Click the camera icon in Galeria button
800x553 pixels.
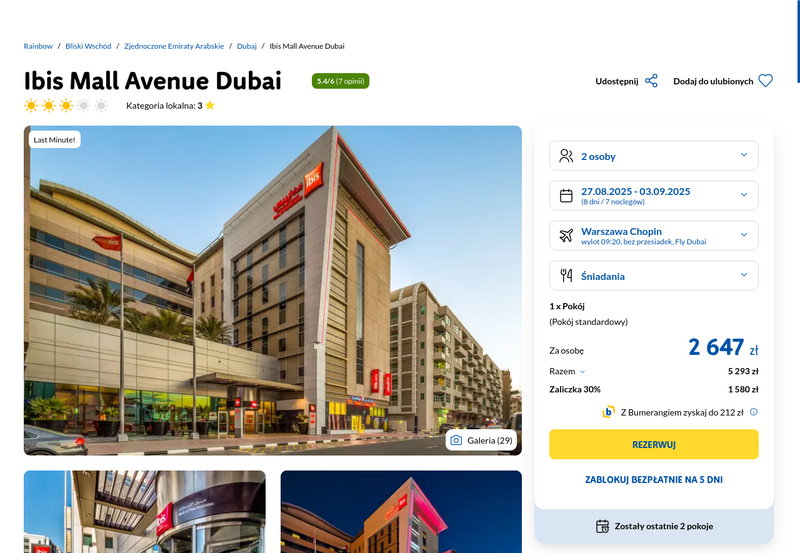pyautogui.click(x=456, y=440)
